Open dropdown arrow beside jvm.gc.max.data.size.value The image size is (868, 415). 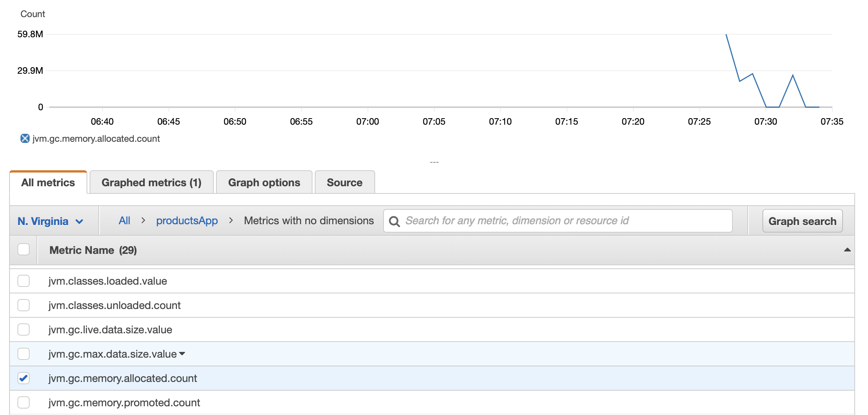click(x=182, y=354)
